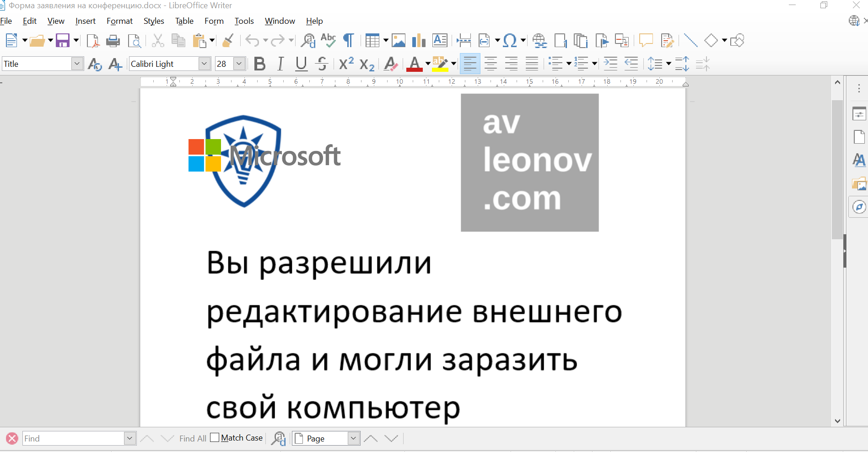Click the Open folder icon

coord(37,41)
